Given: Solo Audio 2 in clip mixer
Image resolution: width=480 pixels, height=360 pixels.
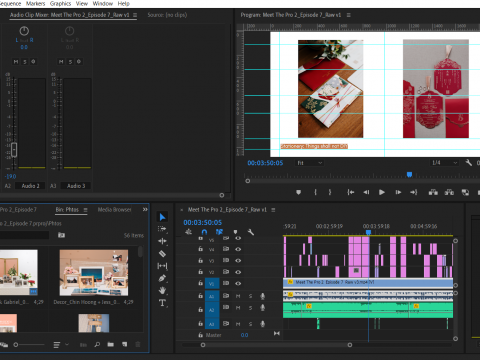Looking at the screenshot, I should click(x=25, y=62).
